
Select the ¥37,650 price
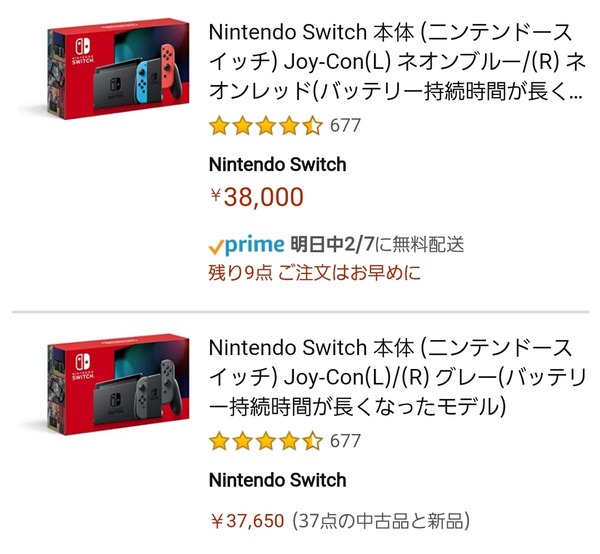(248, 520)
